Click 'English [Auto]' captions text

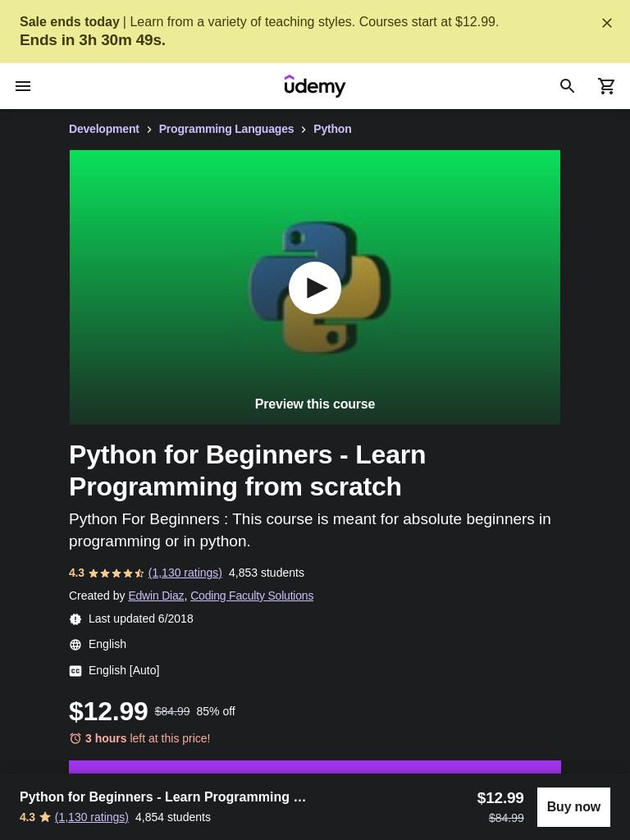(x=124, y=670)
